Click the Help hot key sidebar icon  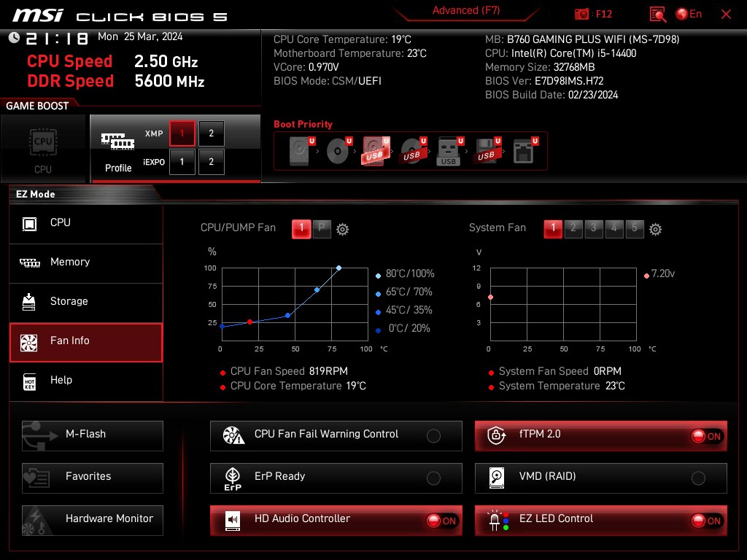pyautogui.click(x=29, y=381)
